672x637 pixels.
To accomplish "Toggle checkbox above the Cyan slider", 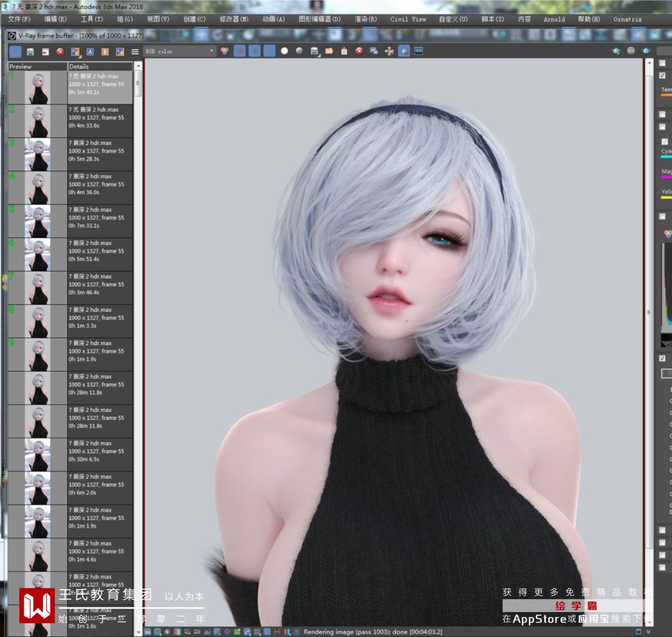I will pos(665,141).
